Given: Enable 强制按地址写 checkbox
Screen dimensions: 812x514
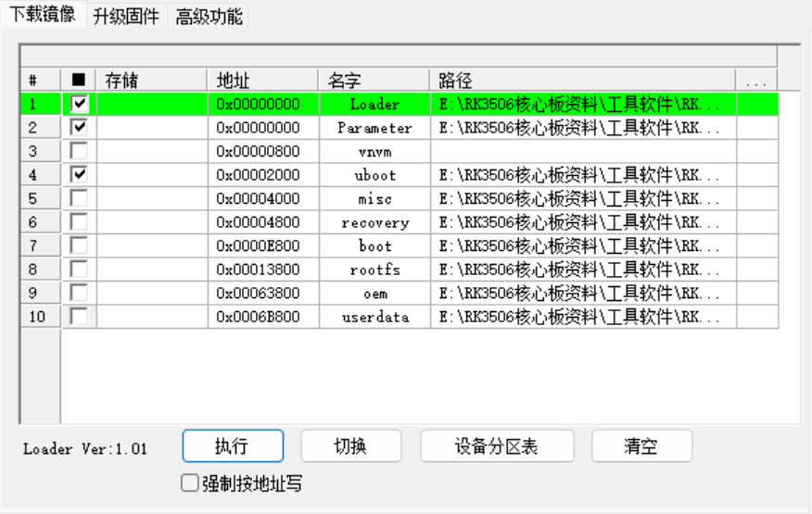Looking at the screenshot, I should 190,483.
